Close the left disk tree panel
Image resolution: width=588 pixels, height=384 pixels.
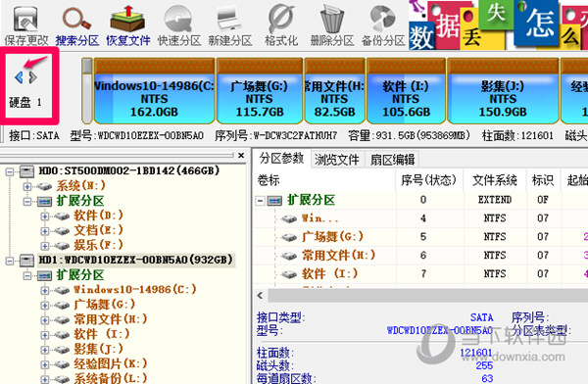point(241,155)
